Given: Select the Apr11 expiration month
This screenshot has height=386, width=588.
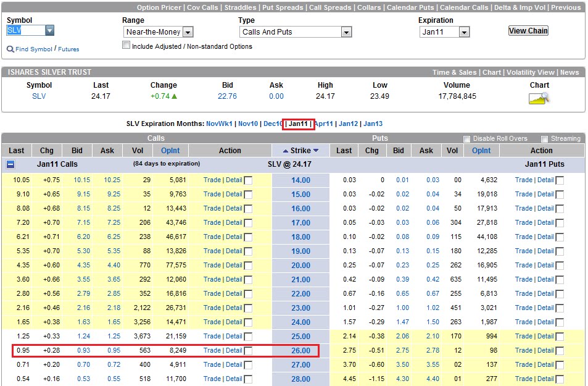Looking at the screenshot, I should click(x=324, y=124).
